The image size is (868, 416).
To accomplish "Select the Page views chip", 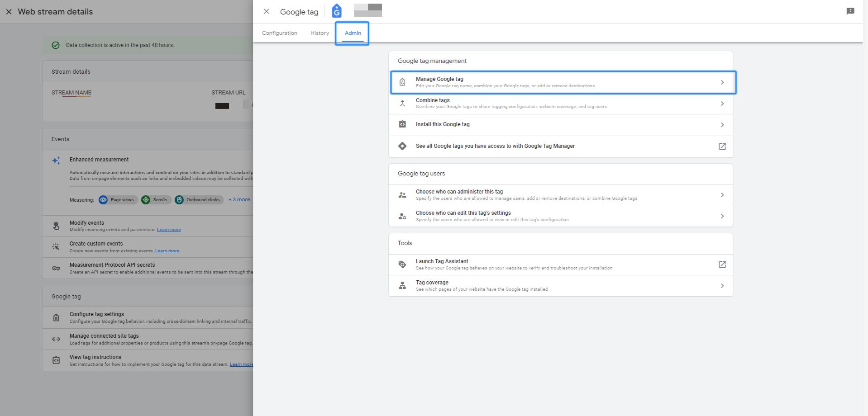I will [x=118, y=200].
